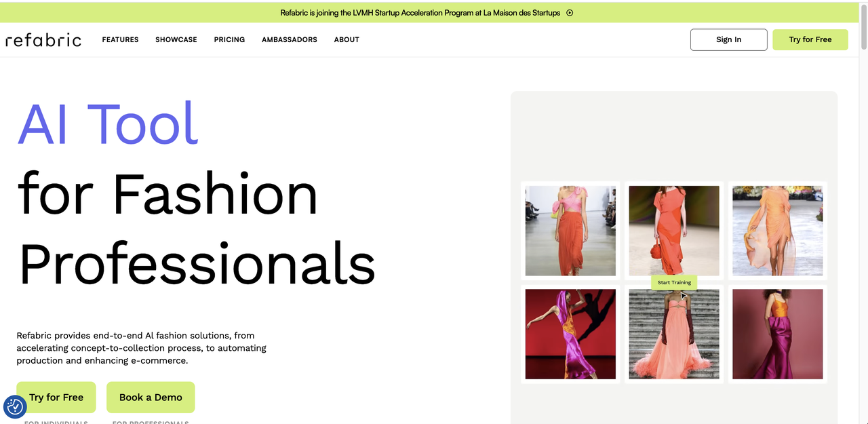Click the 'AI Tool' heading text
This screenshot has height=424, width=868.
[108, 123]
